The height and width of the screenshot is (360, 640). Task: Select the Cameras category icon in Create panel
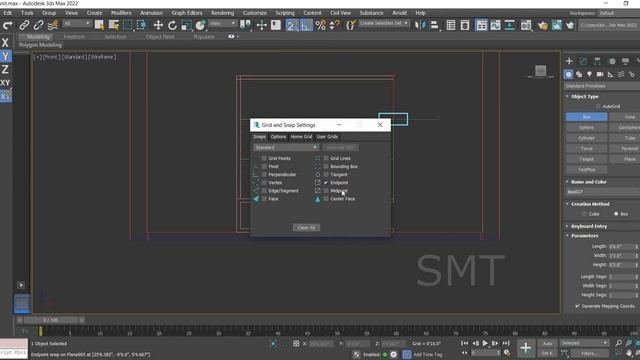600,74
